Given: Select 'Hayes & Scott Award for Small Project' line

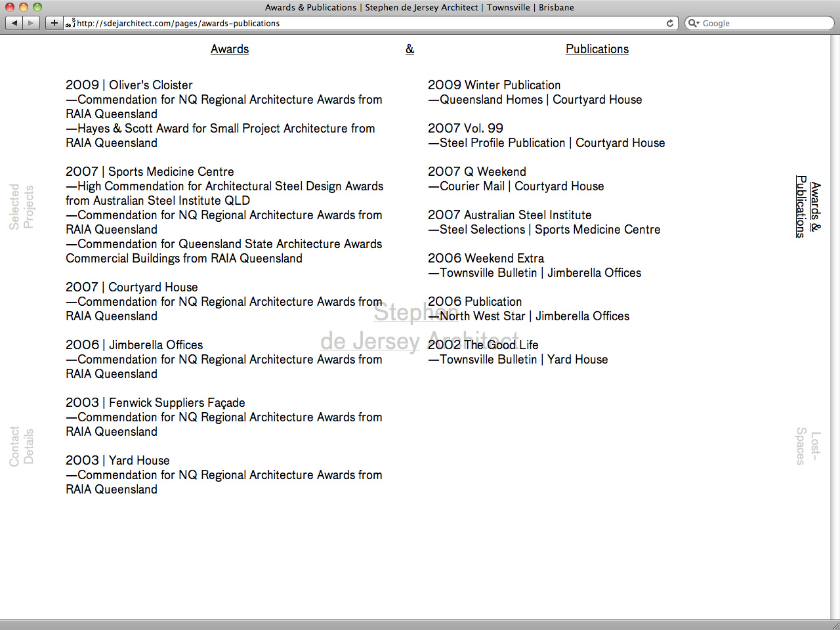Looking at the screenshot, I should coord(220,129).
